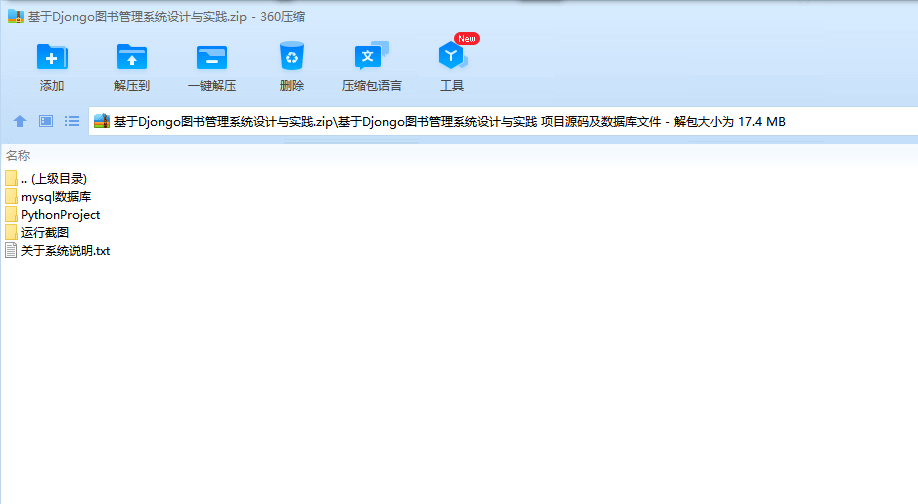The height and width of the screenshot is (504, 918).
Task: Click the 上级目录 folder icon
Action: pyautogui.click(x=11, y=179)
